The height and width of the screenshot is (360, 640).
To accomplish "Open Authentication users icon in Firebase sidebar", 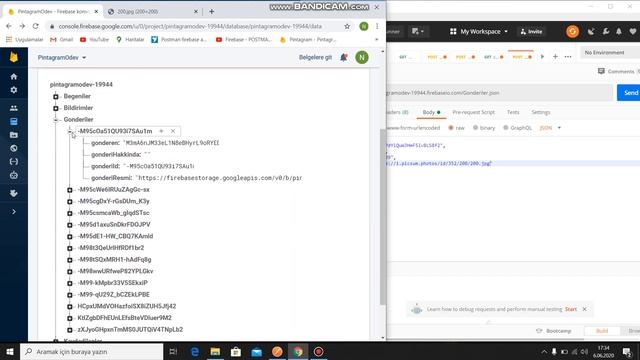I will click(13, 108).
